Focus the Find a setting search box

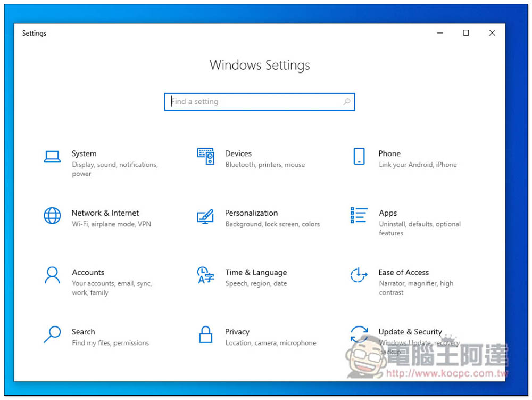(260, 102)
